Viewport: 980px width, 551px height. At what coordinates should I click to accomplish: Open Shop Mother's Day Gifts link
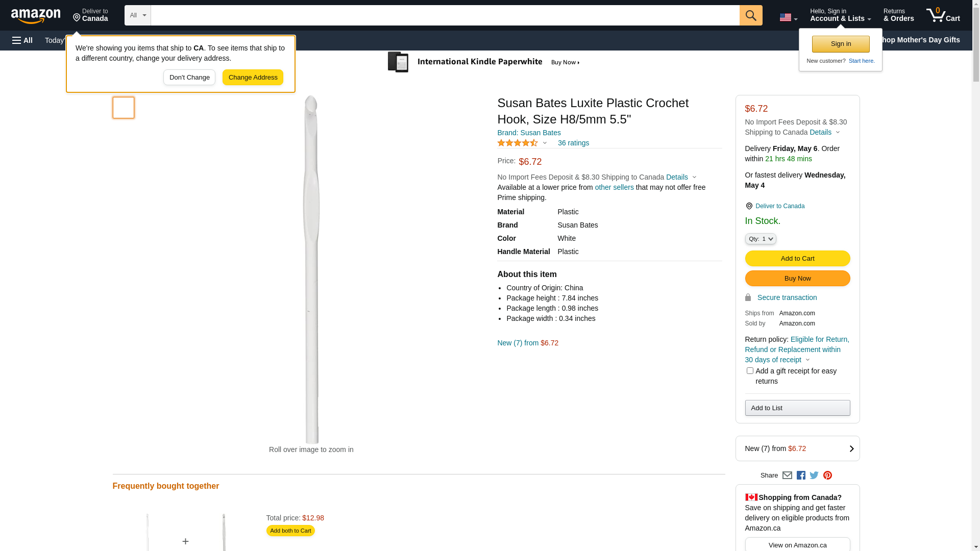click(924, 40)
